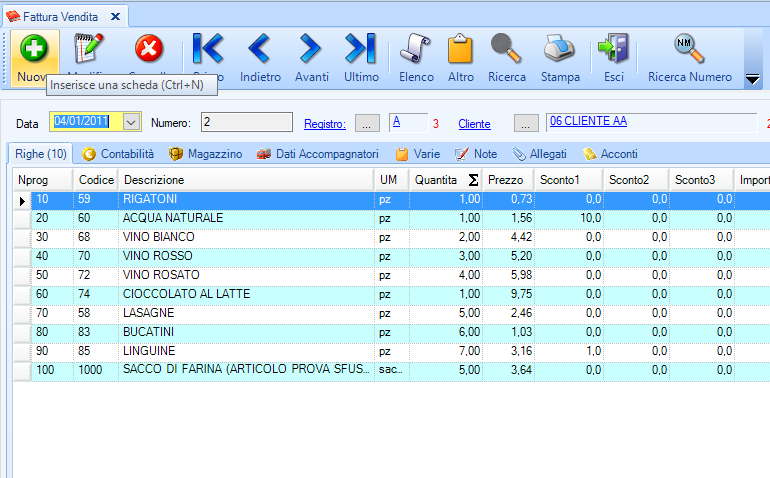Go to next record with Avanti
770x478 pixels.
(311, 49)
